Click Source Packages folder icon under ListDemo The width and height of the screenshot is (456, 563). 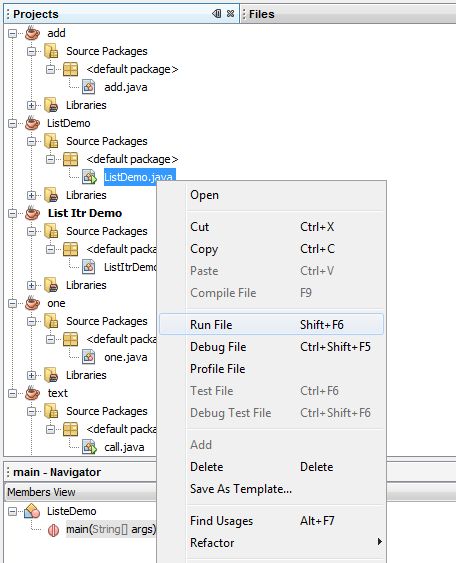click(x=51, y=141)
